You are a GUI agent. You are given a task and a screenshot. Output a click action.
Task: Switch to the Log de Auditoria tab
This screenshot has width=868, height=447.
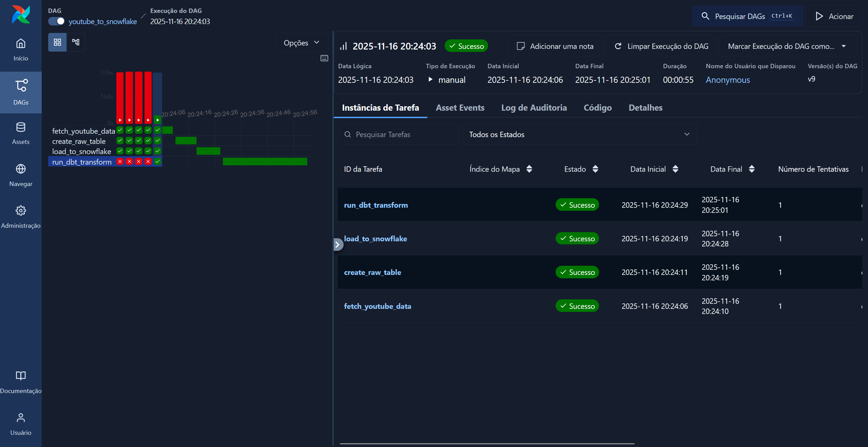click(534, 108)
